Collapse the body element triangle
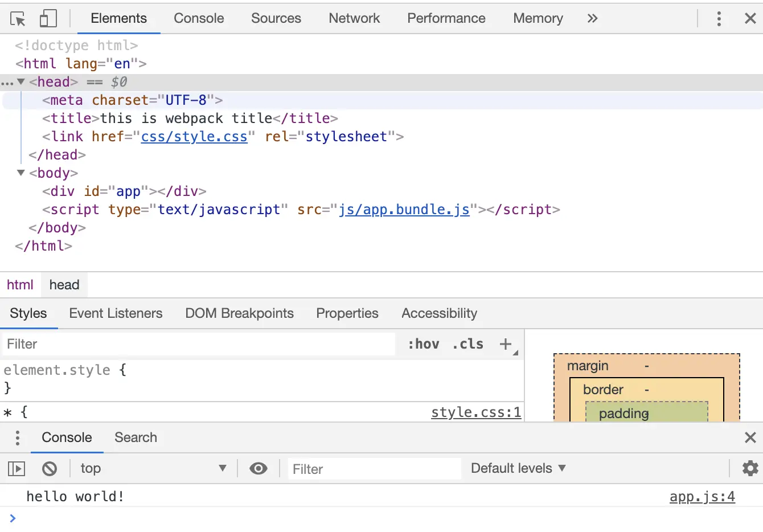This screenshot has width=763, height=532. 21,173
